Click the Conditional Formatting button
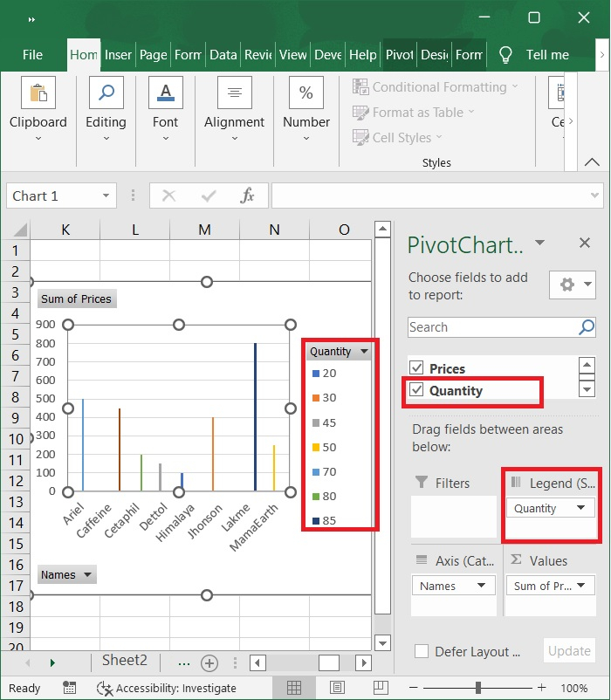The image size is (611, 700). pos(434,87)
